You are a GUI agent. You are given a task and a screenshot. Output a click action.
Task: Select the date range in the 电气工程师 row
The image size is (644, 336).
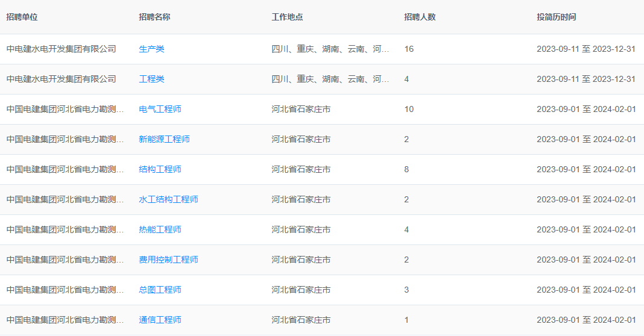[586, 109]
